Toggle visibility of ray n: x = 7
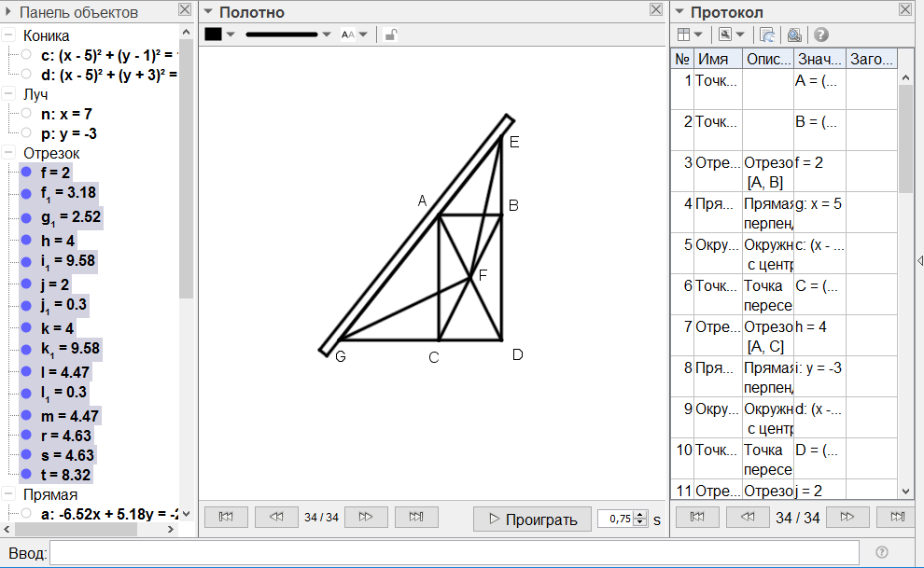Image resolution: width=924 pixels, height=568 pixels. click(26, 114)
